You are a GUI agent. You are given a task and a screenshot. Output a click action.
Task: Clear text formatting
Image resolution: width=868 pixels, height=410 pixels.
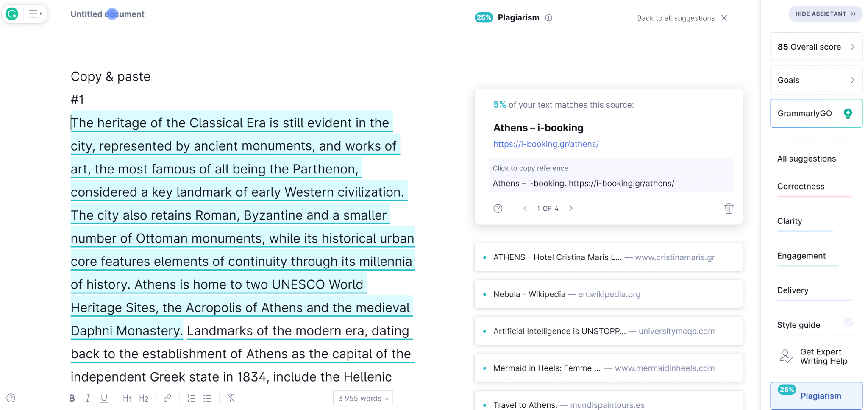click(231, 398)
